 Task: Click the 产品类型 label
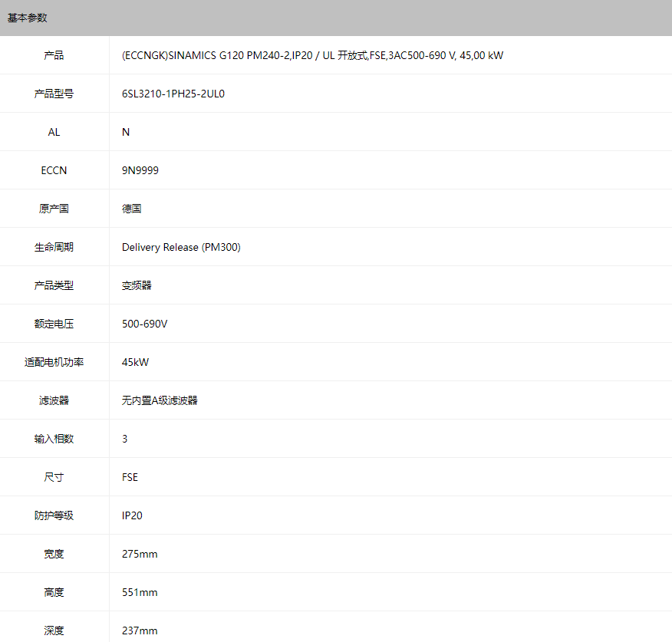coord(54,285)
